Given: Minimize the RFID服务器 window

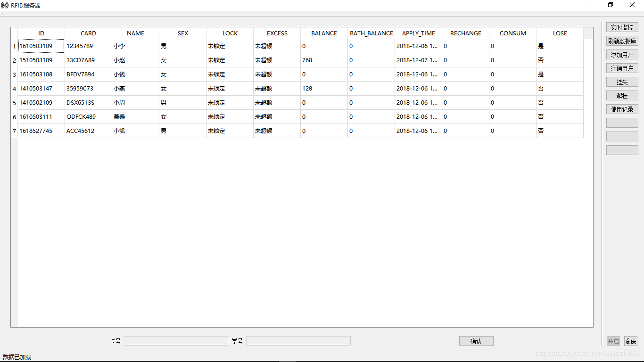Looking at the screenshot, I should point(589,5).
